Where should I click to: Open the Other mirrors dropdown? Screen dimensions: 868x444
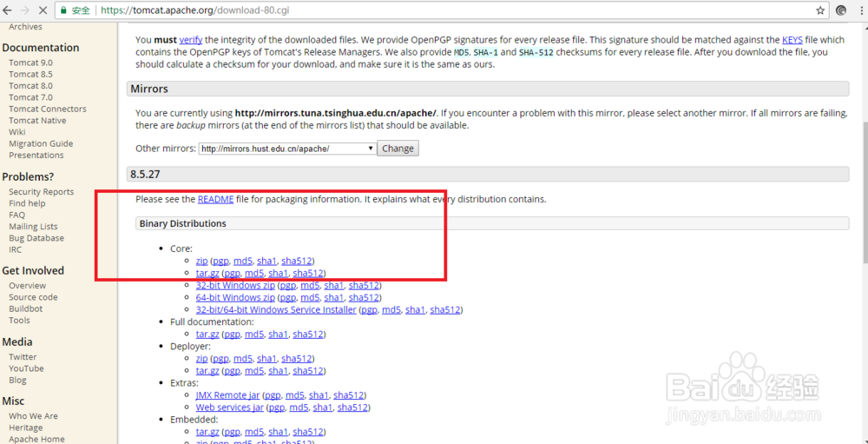click(287, 149)
